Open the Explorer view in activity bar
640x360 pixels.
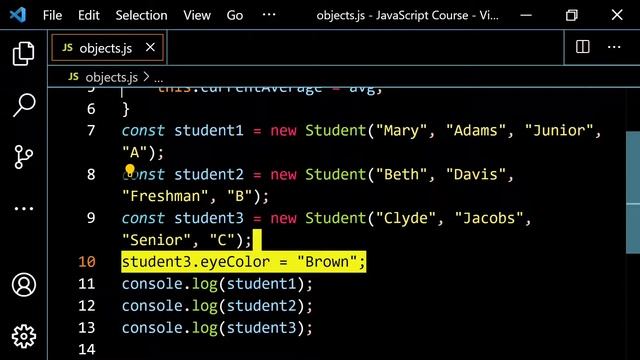pos(23,53)
